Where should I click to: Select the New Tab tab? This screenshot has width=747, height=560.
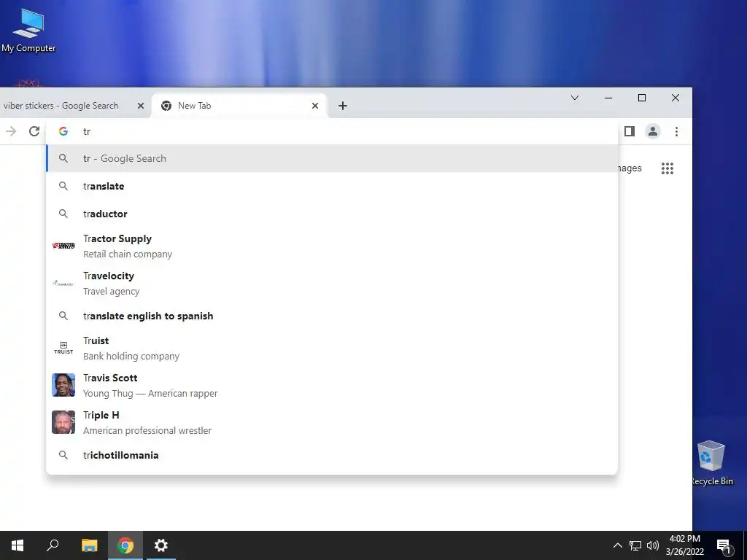click(x=239, y=106)
